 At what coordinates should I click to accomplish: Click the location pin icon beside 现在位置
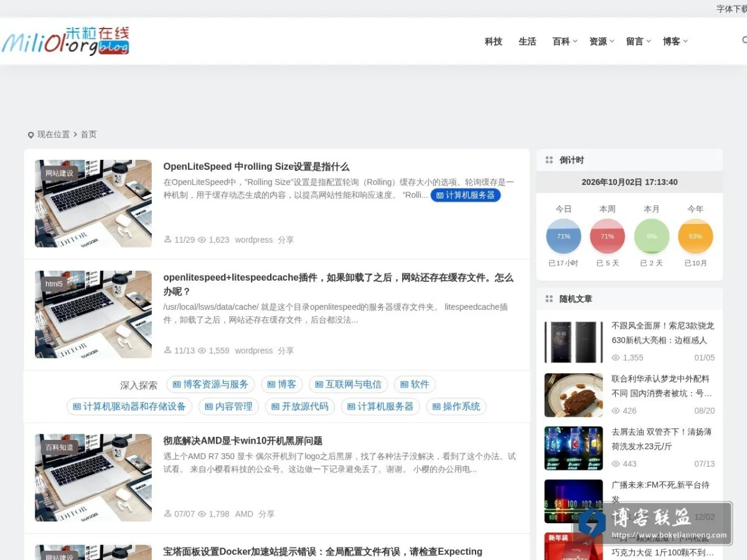coord(31,135)
